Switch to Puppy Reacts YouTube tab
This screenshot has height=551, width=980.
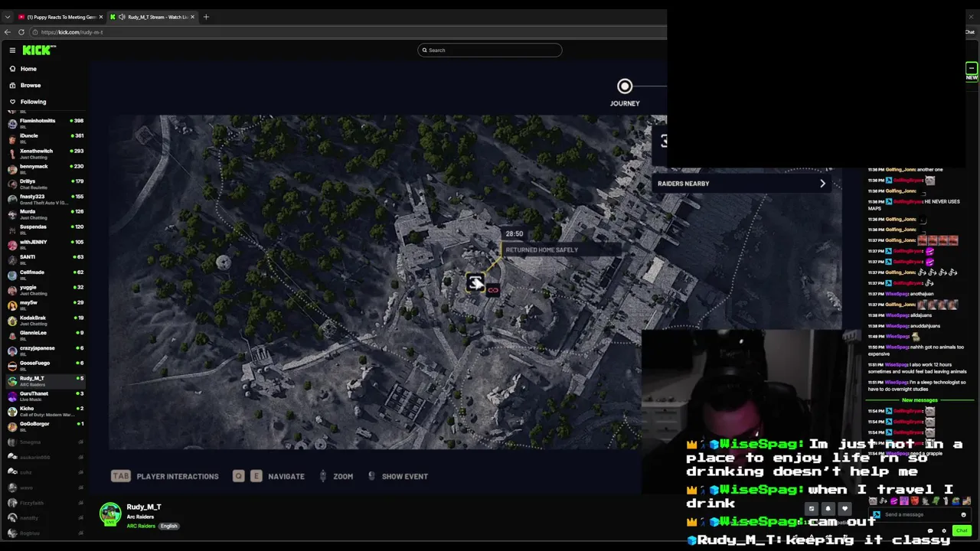pyautogui.click(x=60, y=17)
